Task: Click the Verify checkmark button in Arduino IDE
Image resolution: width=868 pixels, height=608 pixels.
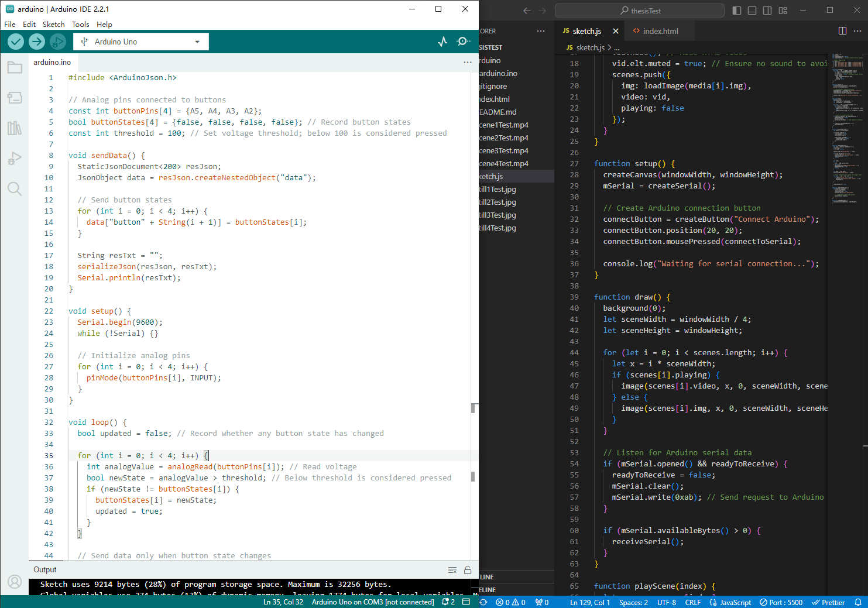Action: tap(16, 42)
